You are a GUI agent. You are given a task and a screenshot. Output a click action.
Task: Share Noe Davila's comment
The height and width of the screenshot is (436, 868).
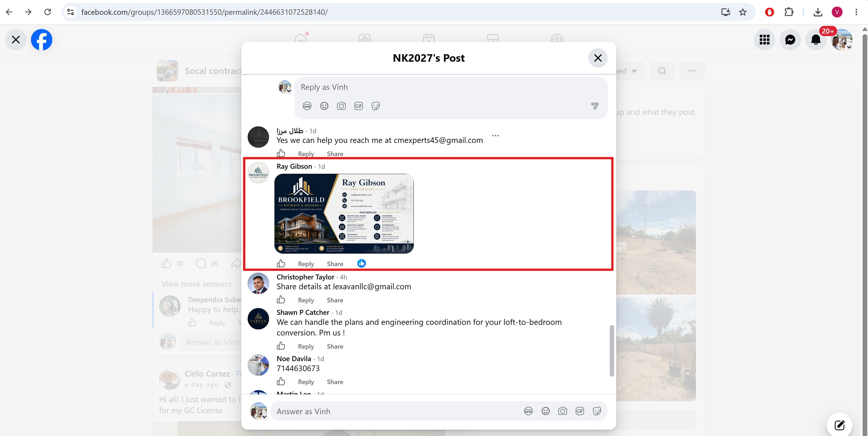coord(335,382)
